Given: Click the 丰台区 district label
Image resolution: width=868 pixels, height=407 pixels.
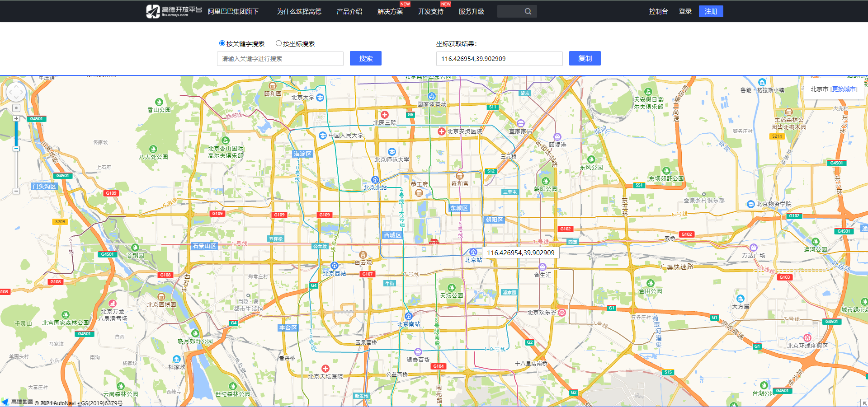Looking at the screenshot, I should pyautogui.click(x=288, y=327).
